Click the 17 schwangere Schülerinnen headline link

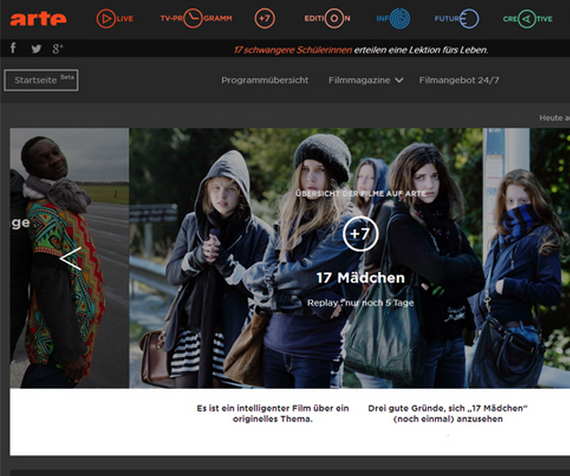[293, 50]
